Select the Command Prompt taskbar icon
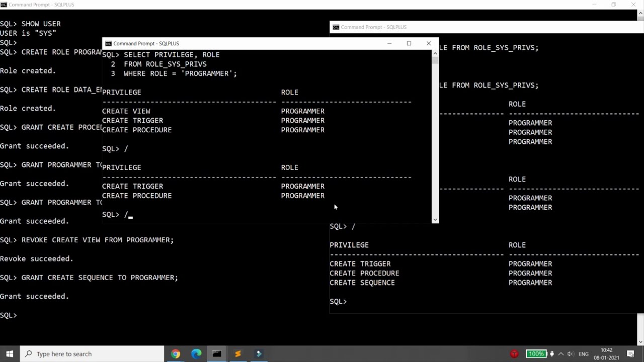Image resolution: width=644 pixels, height=362 pixels. [217, 354]
